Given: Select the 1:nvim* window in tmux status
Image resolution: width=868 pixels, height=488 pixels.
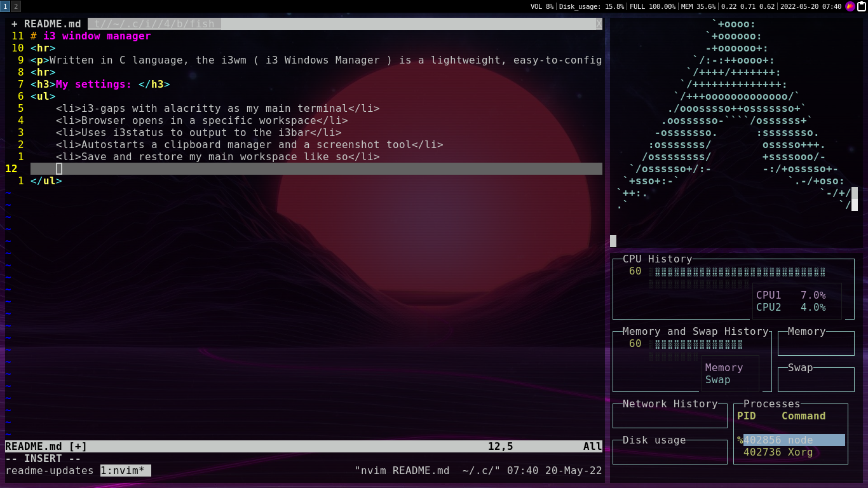Looking at the screenshot, I should tap(126, 471).
